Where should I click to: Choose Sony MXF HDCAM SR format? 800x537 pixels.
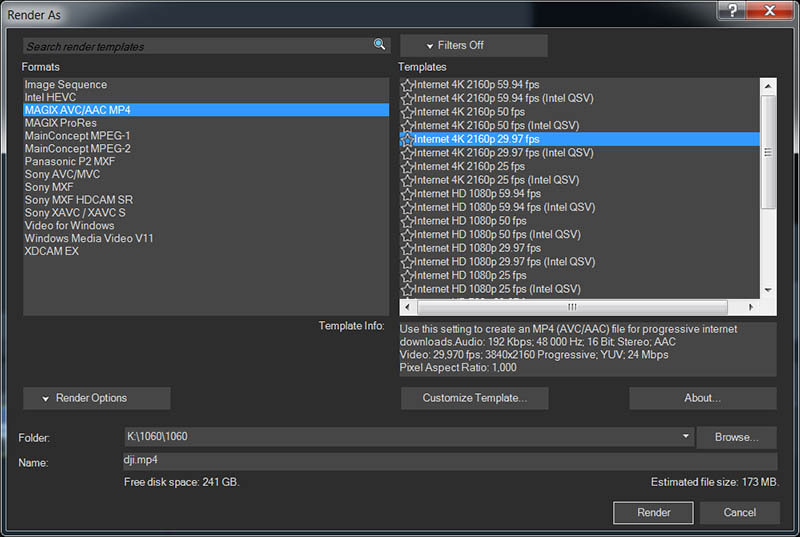point(206,200)
